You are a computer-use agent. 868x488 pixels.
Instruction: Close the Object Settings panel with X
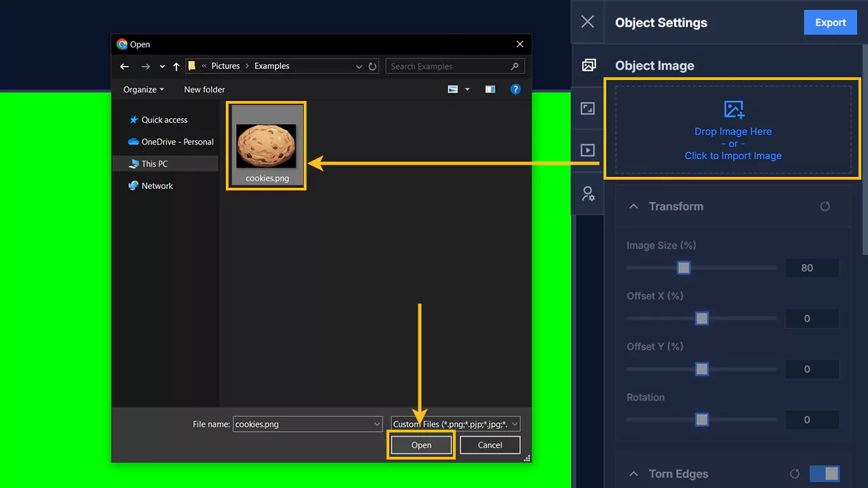tap(587, 22)
